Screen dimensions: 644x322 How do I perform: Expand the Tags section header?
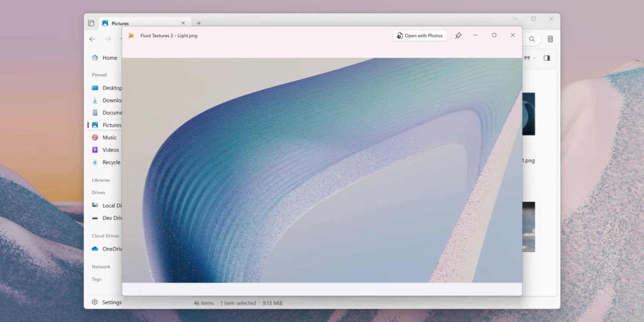pos(97,279)
